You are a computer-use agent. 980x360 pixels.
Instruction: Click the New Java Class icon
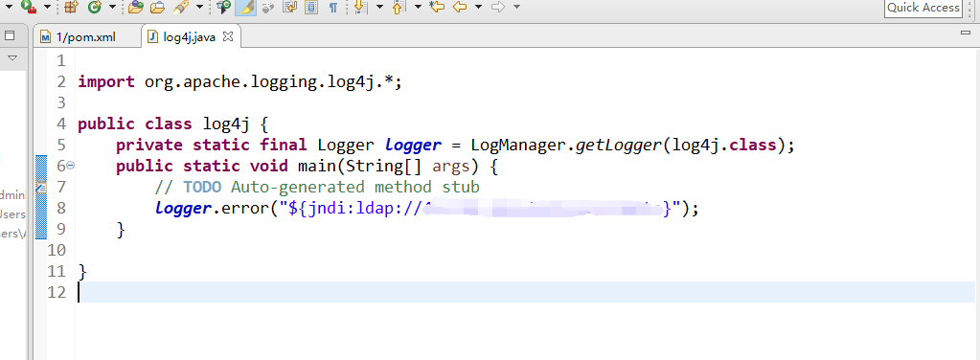[x=95, y=8]
